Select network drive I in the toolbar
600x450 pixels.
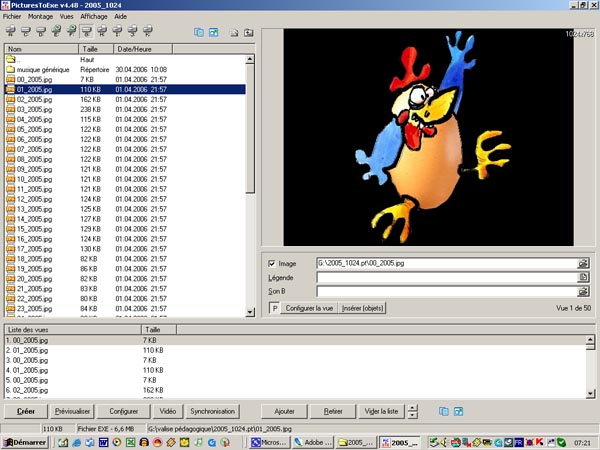point(117,31)
